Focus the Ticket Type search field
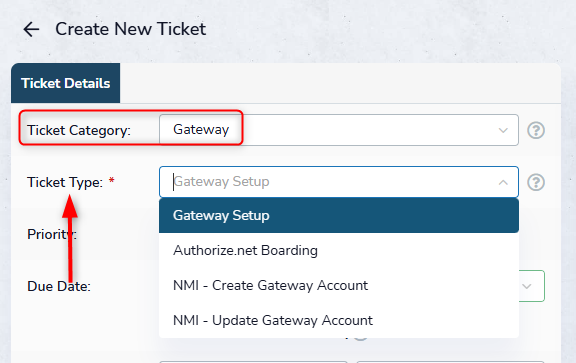 (x=339, y=182)
